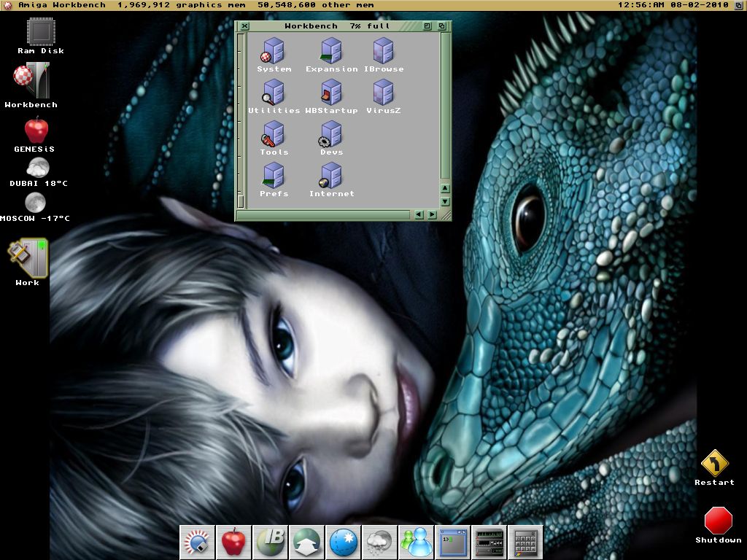Image resolution: width=747 pixels, height=560 pixels.
Task: Click the boing ball icon in screen title bar
Action: [x=7, y=5]
